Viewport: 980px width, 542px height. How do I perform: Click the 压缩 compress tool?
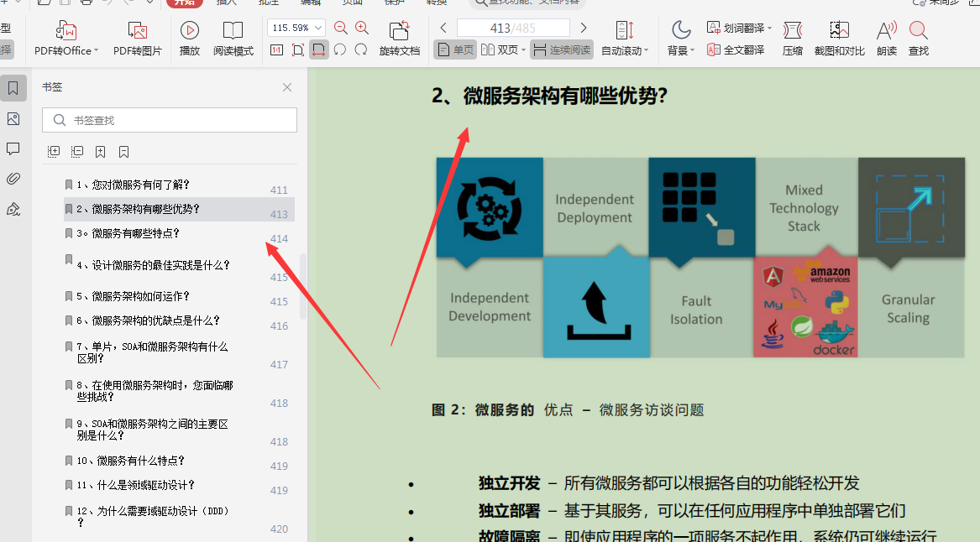(x=793, y=38)
